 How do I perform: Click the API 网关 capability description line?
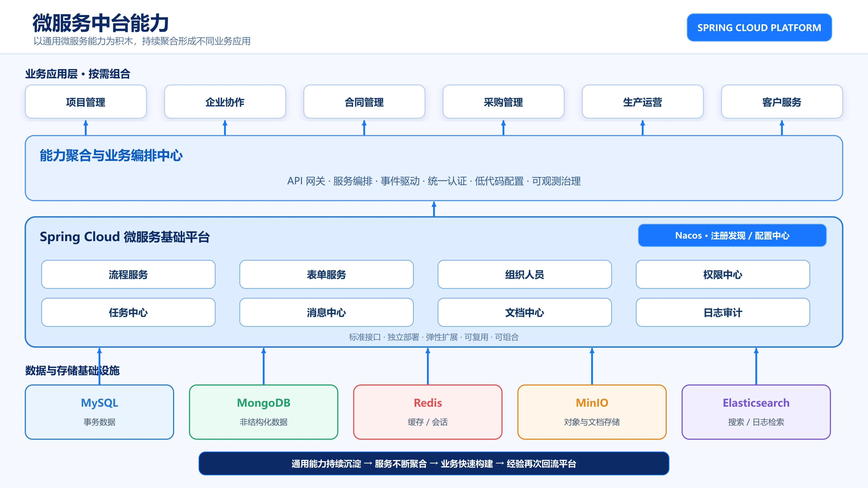point(434,181)
